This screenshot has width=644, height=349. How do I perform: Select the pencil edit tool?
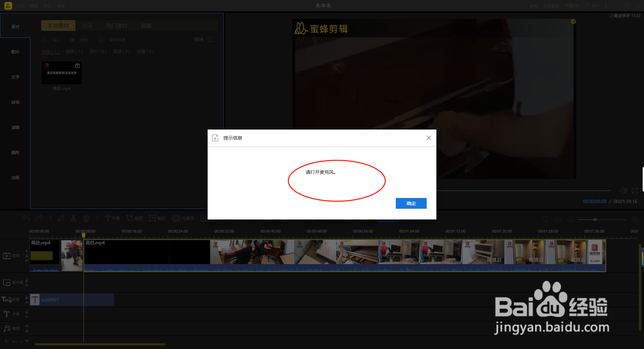61,218
